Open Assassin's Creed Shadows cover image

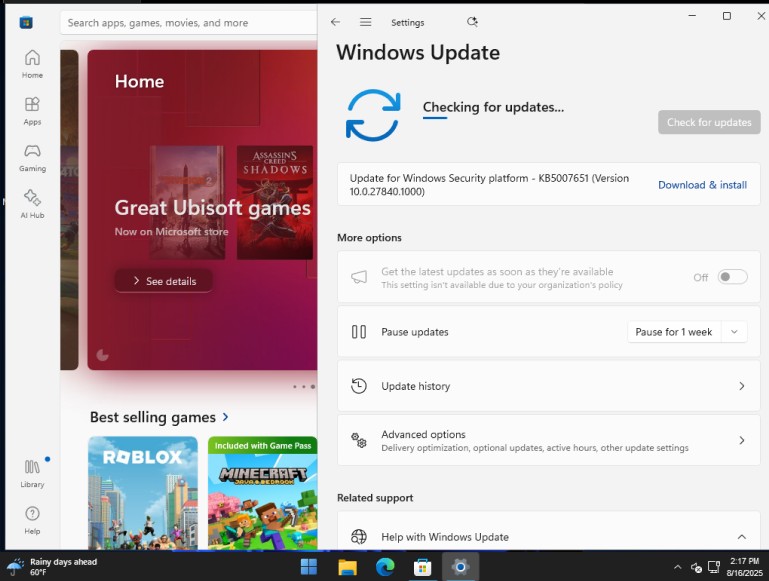(x=275, y=202)
